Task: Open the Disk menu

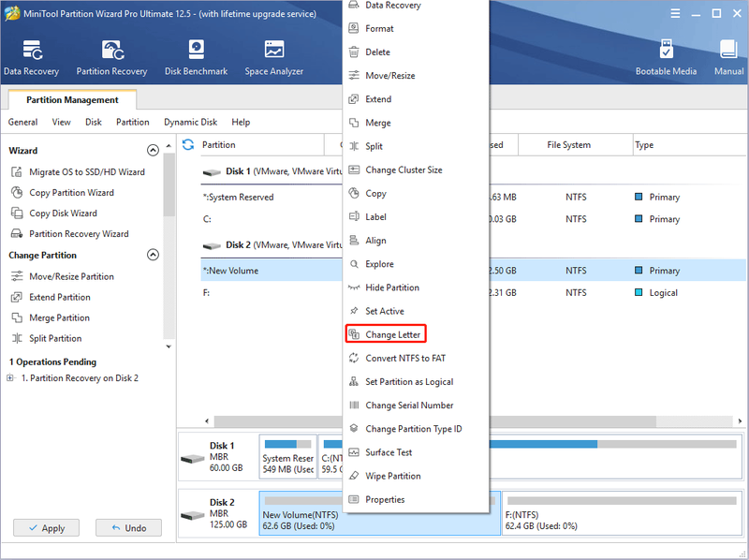Action: [x=94, y=123]
